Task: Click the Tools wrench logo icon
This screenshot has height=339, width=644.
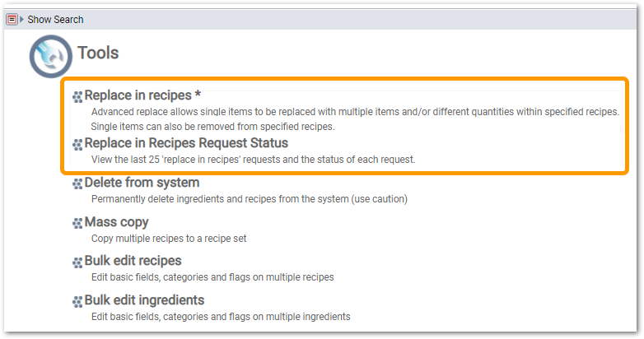Action: click(x=51, y=56)
